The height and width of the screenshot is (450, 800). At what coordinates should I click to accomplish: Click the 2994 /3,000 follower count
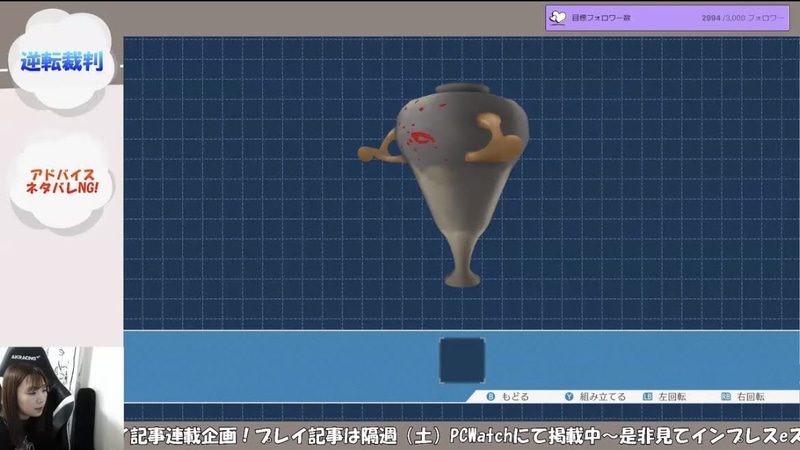[x=742, y=18]
